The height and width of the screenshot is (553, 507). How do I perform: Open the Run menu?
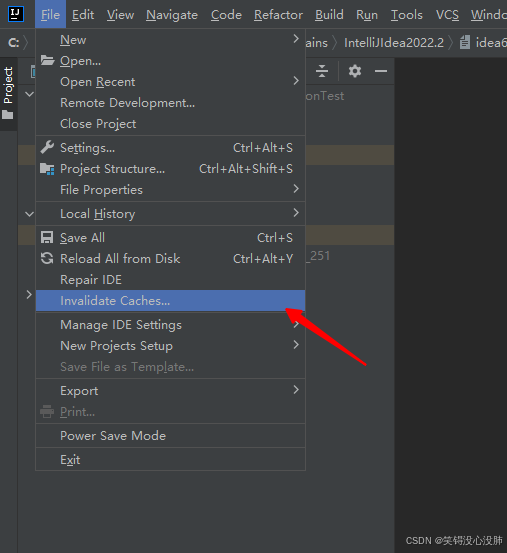pos(367,15)
